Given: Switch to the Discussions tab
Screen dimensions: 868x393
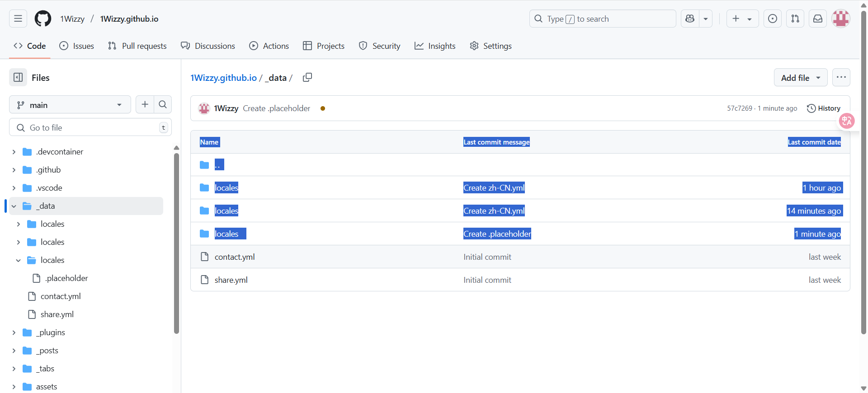Looking at the screenshot, I should 208,46.
